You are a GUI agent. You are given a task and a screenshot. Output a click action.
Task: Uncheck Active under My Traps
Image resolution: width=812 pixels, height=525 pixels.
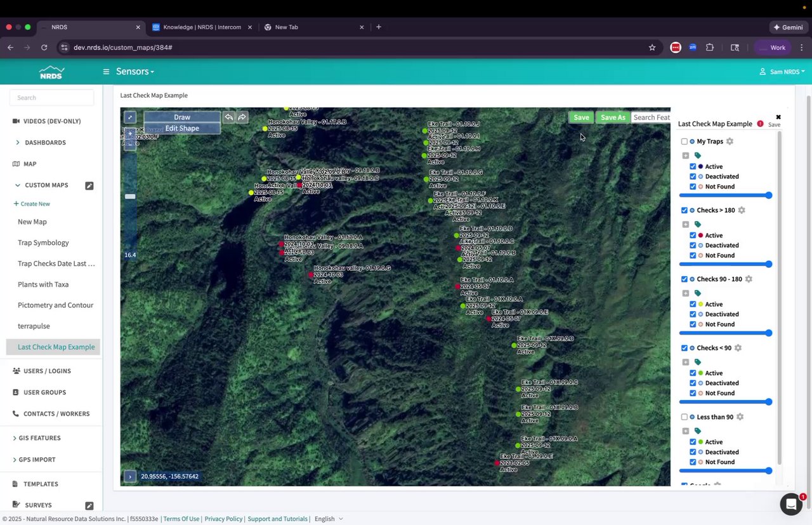693,166
